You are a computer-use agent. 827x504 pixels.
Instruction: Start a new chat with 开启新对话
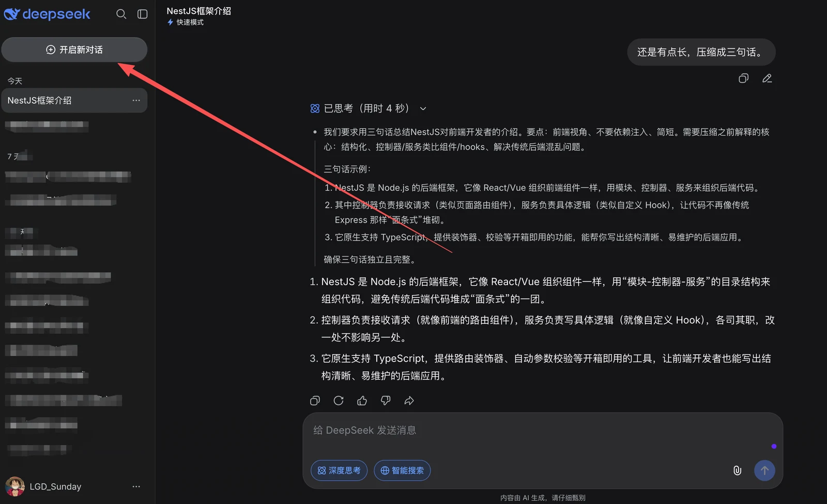pos(74,50)
